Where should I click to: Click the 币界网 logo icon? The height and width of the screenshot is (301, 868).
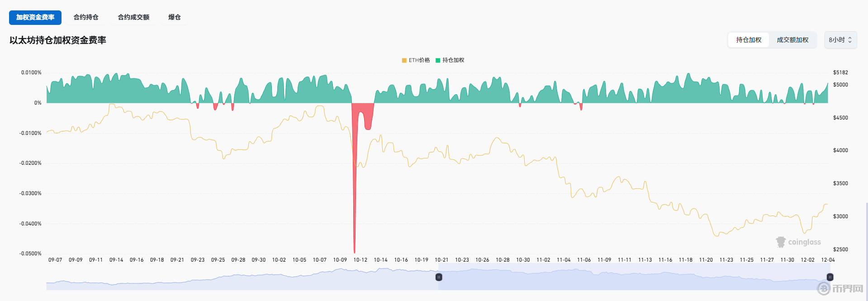(x=824, y=288)
